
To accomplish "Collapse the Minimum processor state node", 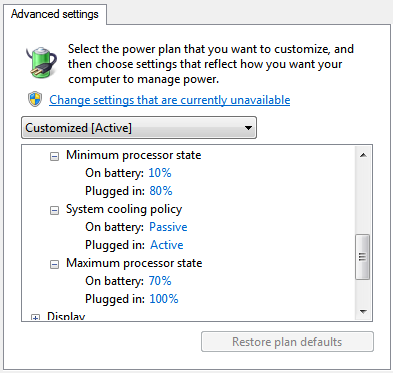I will 54,156.
